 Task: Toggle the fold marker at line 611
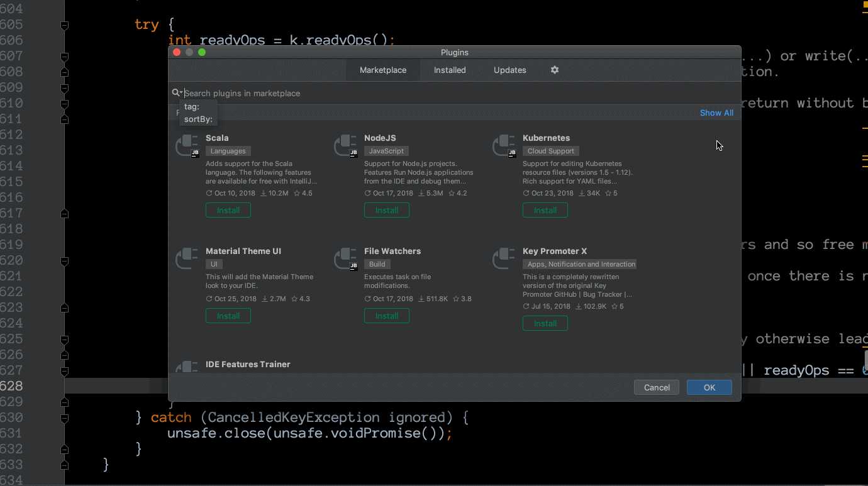click(x=64, y=119)
